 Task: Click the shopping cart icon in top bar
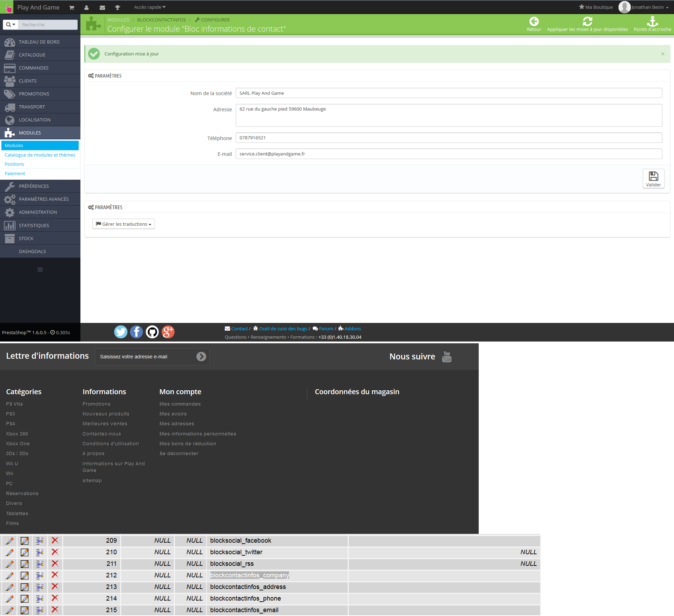72,7
